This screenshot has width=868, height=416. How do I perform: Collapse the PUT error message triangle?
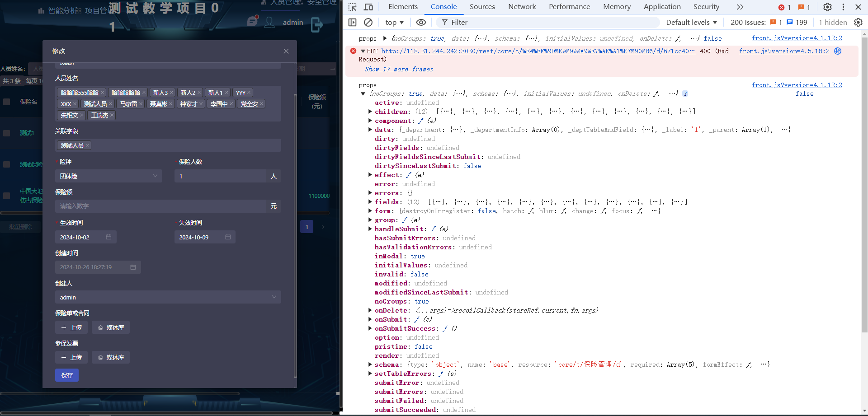[x=363, y=51]
